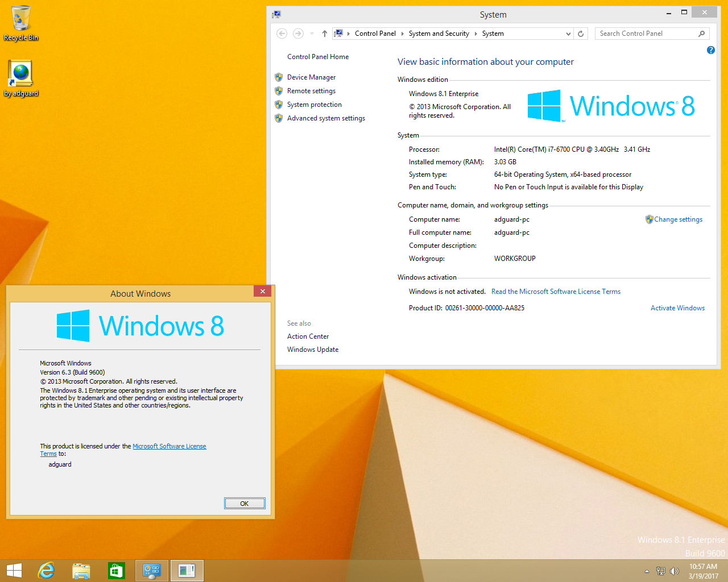Viewport: 728px width, 582px height.
Task: Click Windows 8 logo in About dialog
Action: pos(140,326)
